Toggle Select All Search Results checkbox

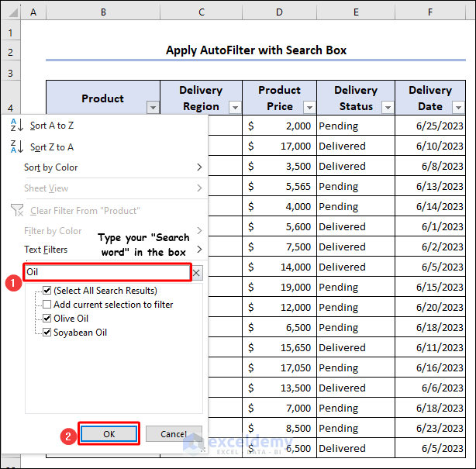(x=47, y=291)
